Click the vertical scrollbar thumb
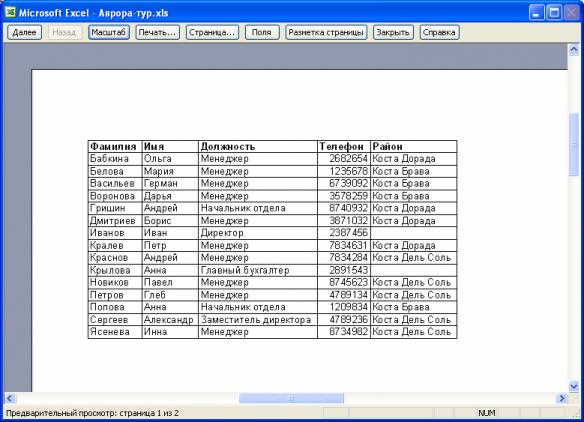 click(574, 145)
